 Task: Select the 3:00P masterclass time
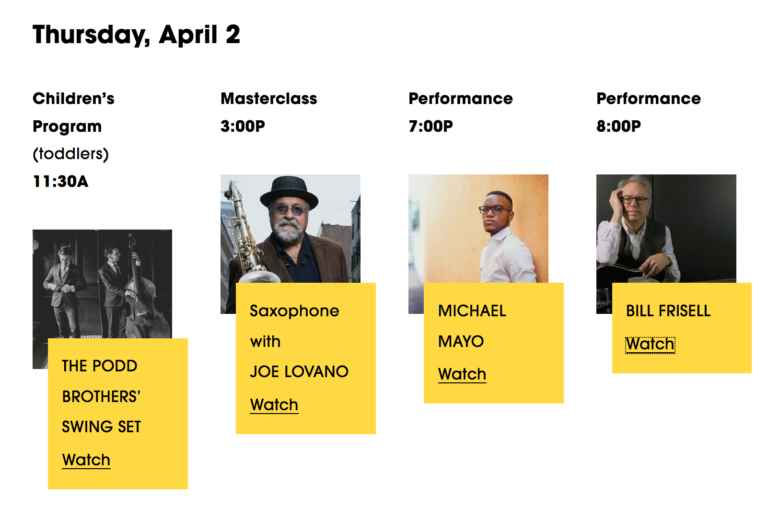[243, 126]
